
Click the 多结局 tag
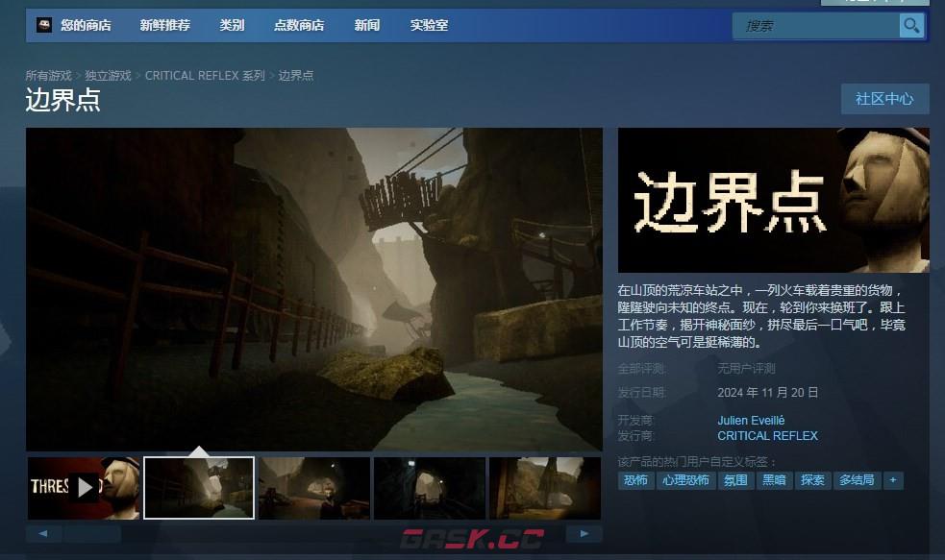857,480
